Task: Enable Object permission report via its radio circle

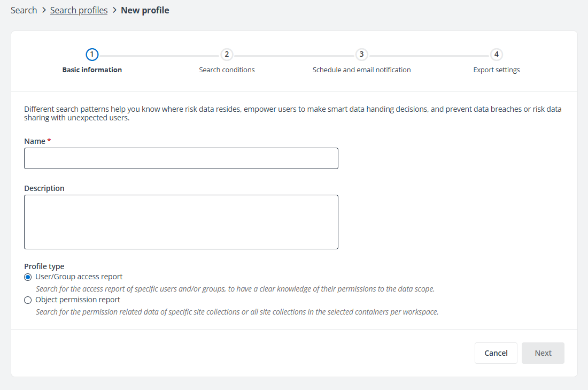Action: tap(28, 300)
